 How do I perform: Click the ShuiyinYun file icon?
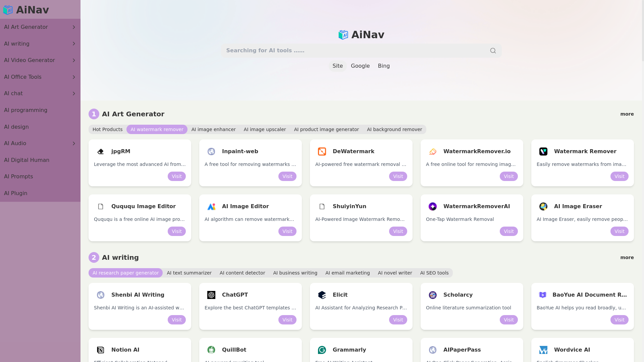point(322,206)
